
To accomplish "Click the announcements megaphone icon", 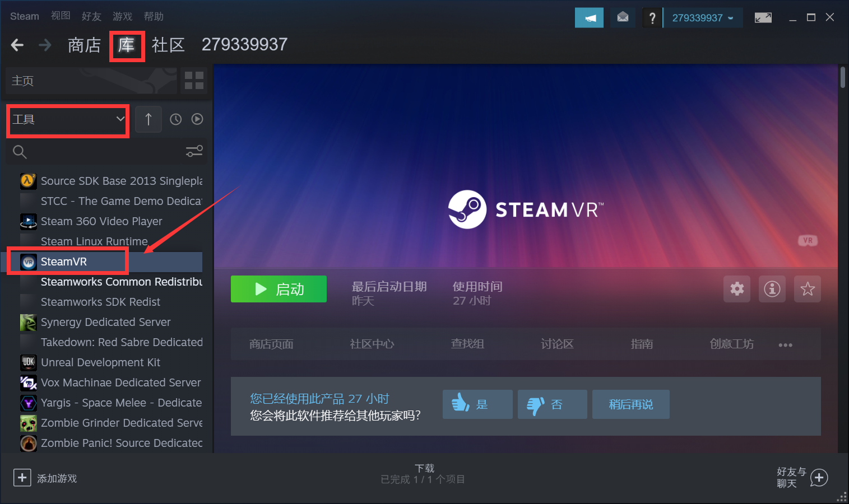I will [589, 18].
